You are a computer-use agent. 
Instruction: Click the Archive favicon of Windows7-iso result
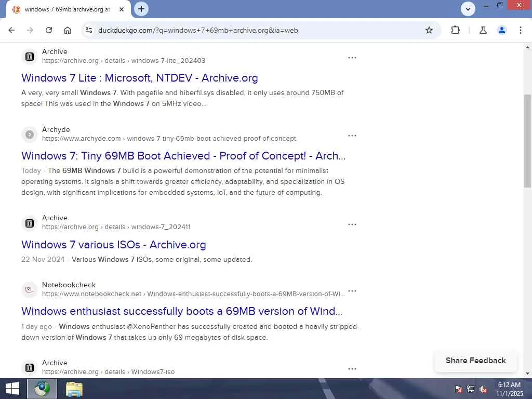point(30,368)
